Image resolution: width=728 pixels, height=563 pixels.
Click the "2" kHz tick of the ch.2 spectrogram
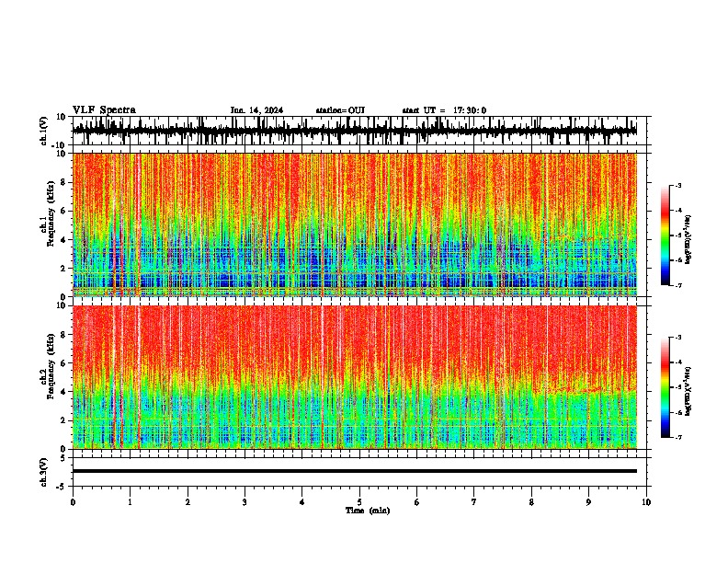pos(63,420)
